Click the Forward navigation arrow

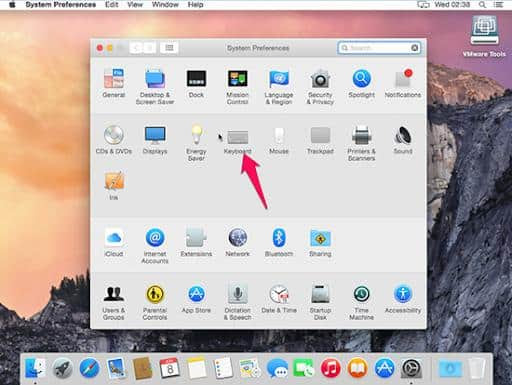pos(149,48)
